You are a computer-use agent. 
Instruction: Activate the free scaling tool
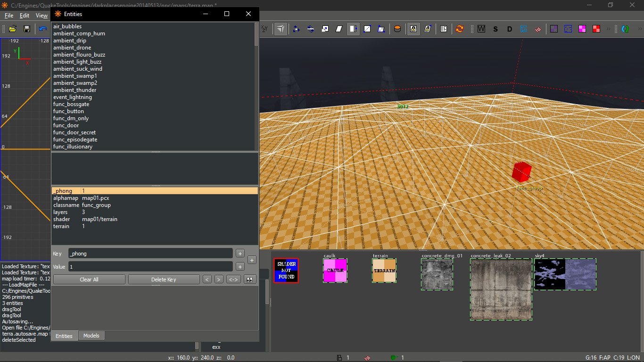coord(325,29)
